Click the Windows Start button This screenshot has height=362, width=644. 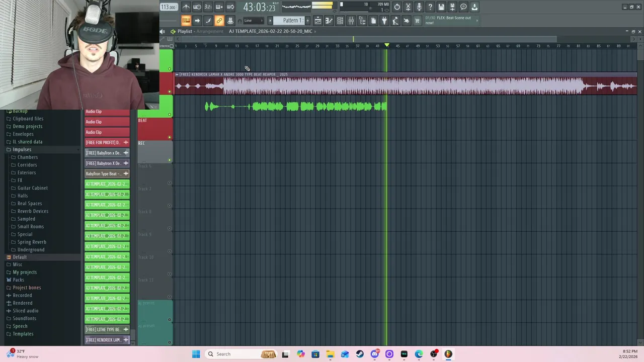(x=196, y=354)
